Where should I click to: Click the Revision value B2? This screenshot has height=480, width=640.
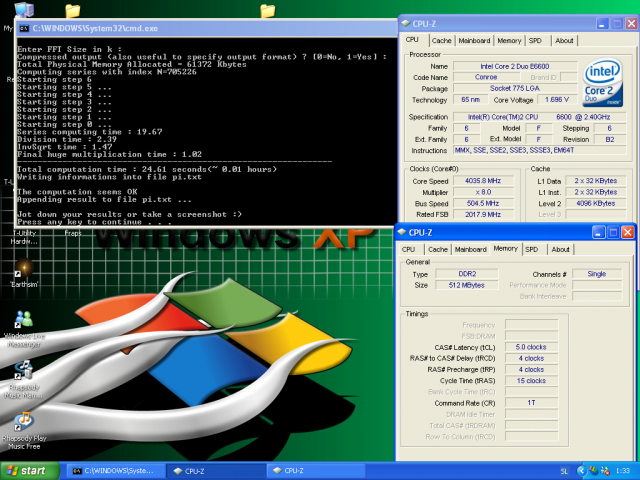click(x=610, y=139)
